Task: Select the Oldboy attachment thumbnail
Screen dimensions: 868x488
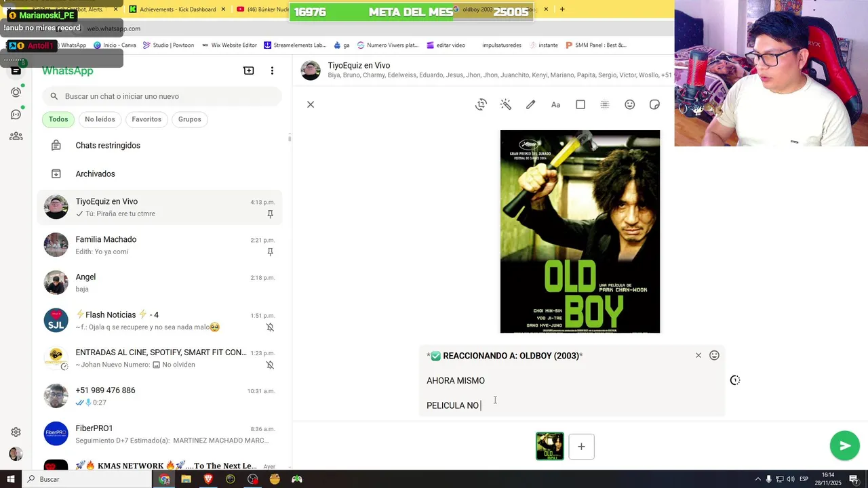Action: pyautogui.click(x=550, y=447)
